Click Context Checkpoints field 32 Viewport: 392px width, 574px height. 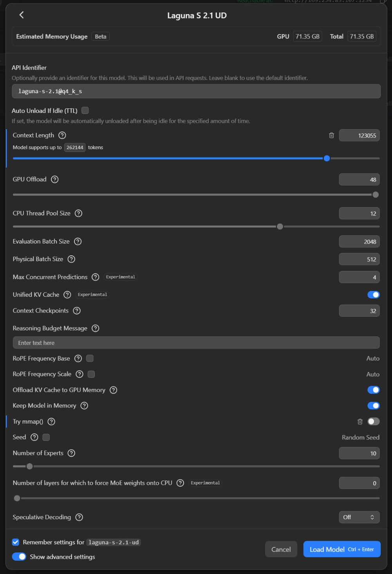(x=359, y=311)
